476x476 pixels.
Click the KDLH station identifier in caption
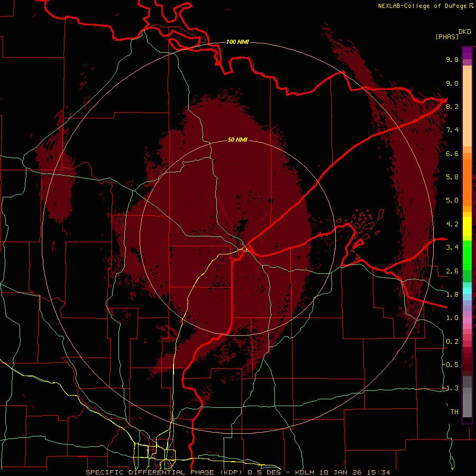305,472
